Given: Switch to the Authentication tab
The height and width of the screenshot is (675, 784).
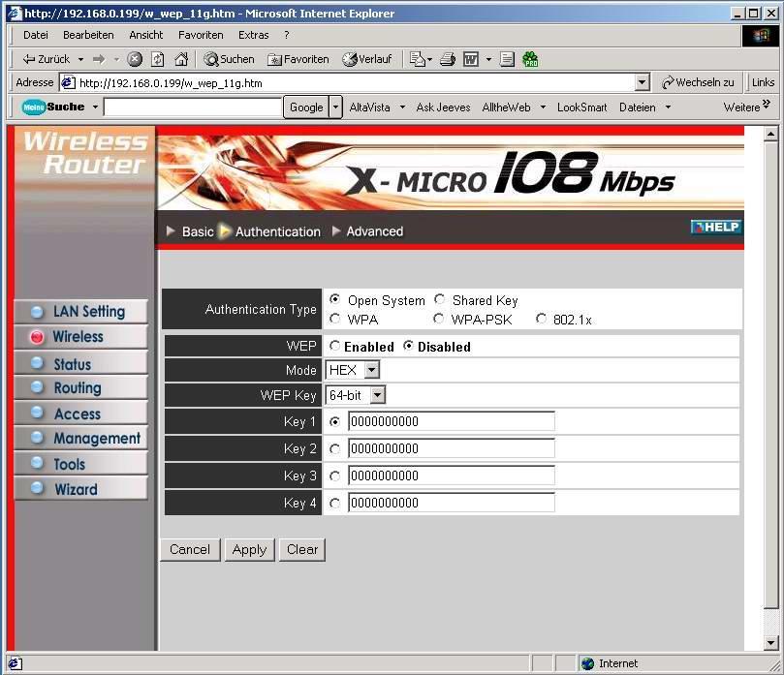Looking at the screenshot, I should [278, 231].
